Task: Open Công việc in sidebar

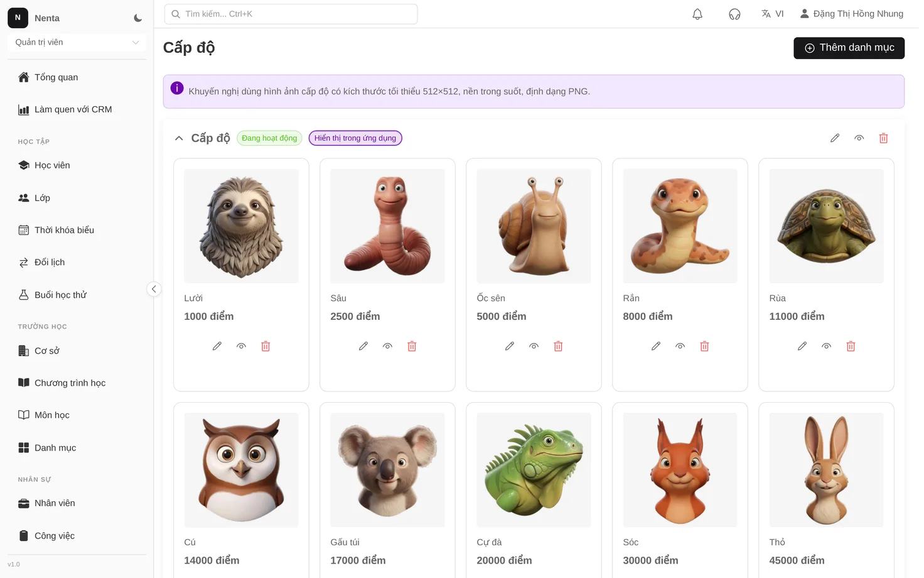Action: coord(77,536)
